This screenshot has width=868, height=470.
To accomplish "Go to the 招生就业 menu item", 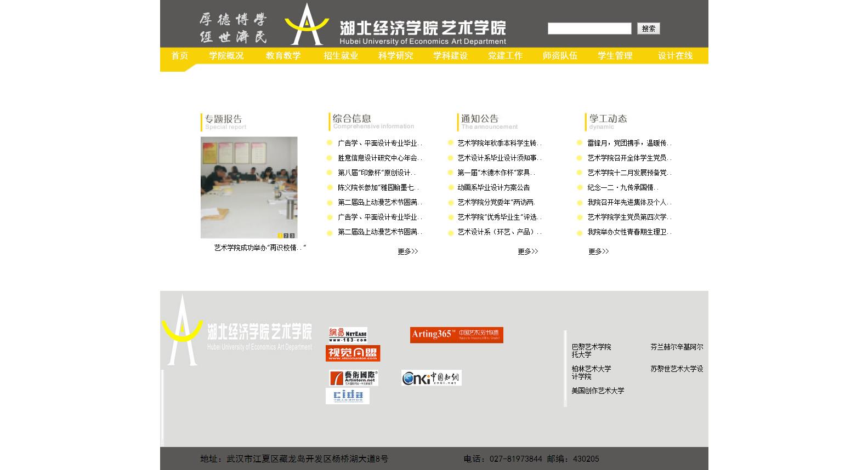I will click(x=341, y=56).
